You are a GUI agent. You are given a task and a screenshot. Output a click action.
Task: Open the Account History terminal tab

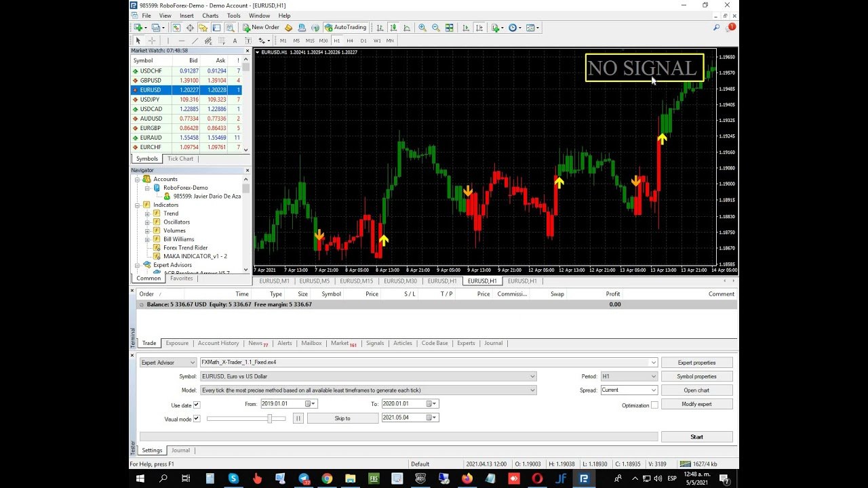click(218, 343)
